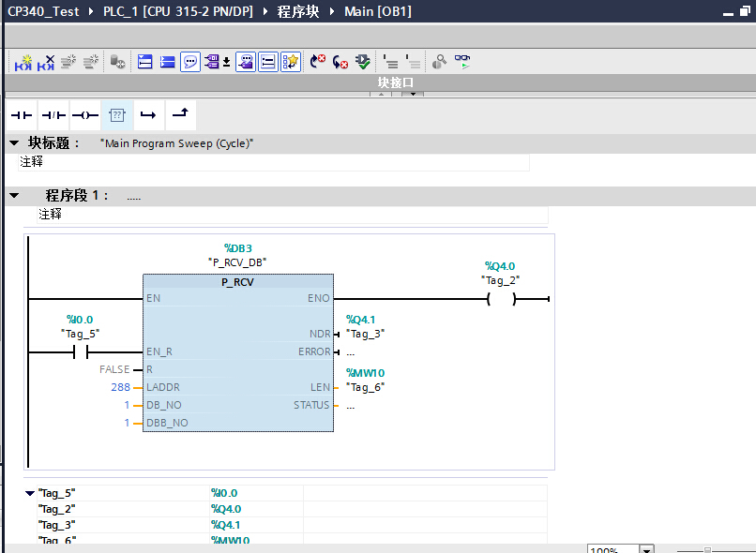Screen dimensions: 756x553
Task: Insert a normally open contact
Action: (x=22, y=115)
